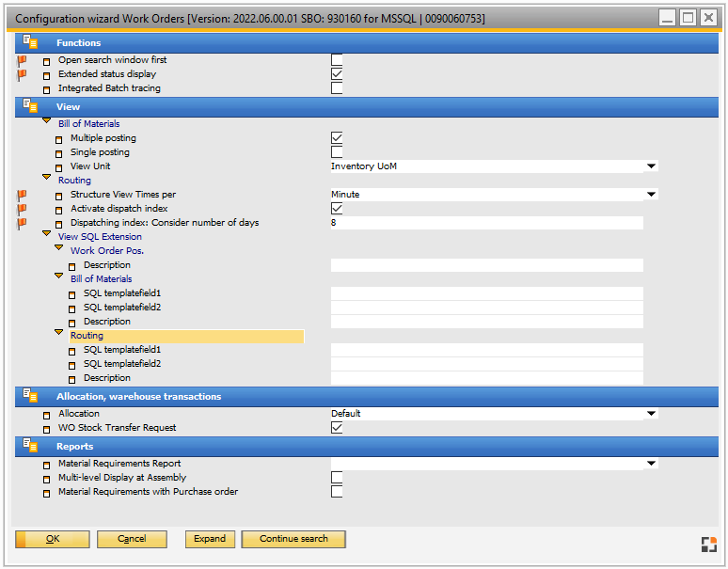Enable Multi-level Display at Assembly

pyautogui.click(x=337, y=478)
